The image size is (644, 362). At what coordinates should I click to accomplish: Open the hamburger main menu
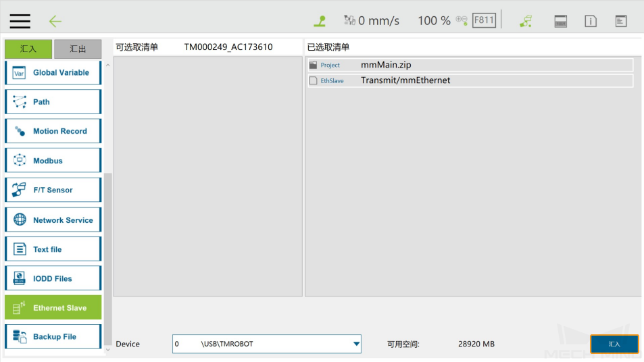pyautogui.click(x=20, y=21)
